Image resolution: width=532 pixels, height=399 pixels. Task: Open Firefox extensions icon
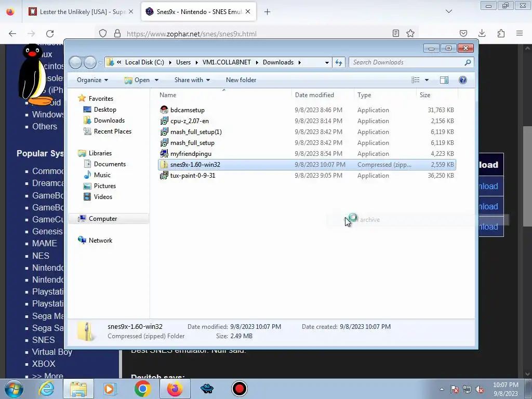pyautogui.click(x=501, y=33)
